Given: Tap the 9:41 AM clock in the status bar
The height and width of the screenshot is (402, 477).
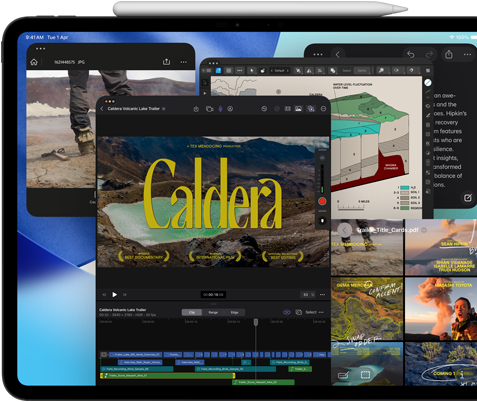Looking at the screenshot, I should click(35, 37).
